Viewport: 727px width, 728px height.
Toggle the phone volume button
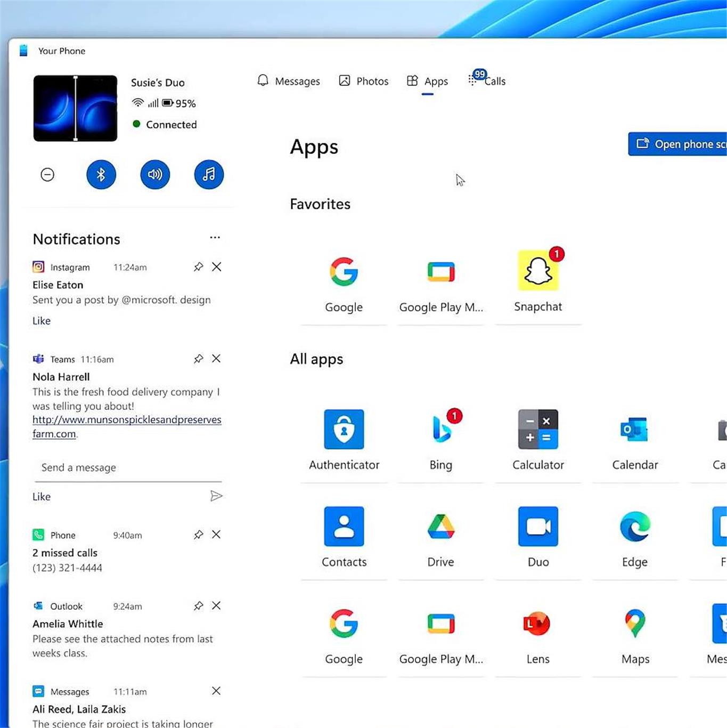coord(155,174)
